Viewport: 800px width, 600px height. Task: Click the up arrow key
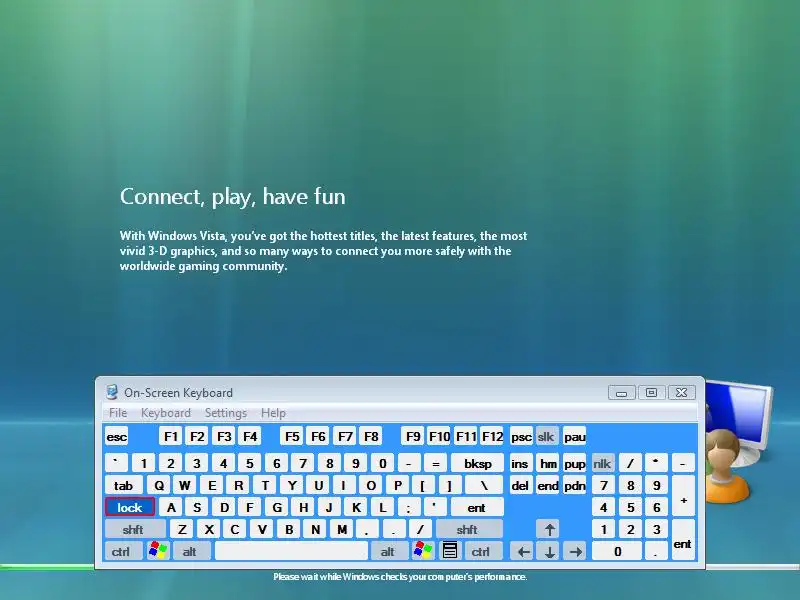coord(549,529)
